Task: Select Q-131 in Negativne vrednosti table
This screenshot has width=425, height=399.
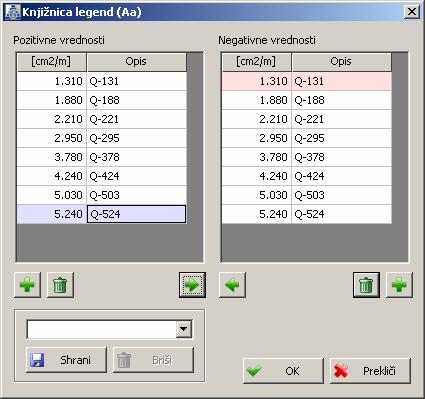Action: coord(342,81)
